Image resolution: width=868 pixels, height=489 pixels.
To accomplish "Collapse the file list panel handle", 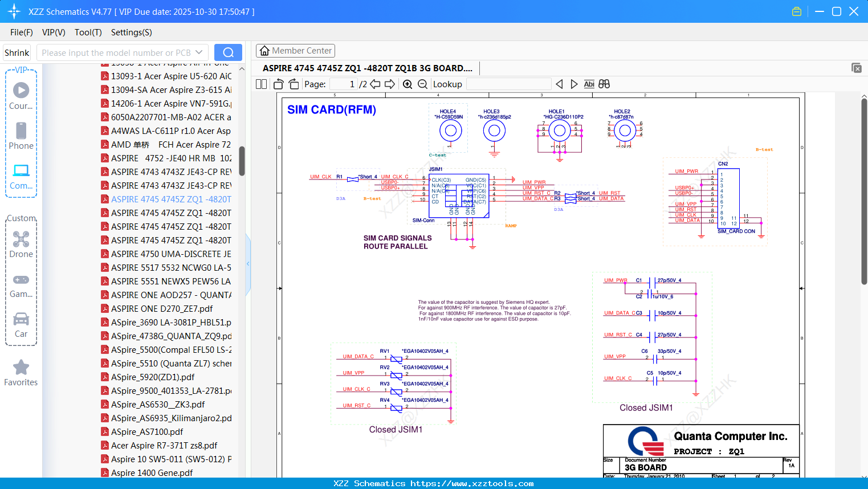I will tap(248, 264).
